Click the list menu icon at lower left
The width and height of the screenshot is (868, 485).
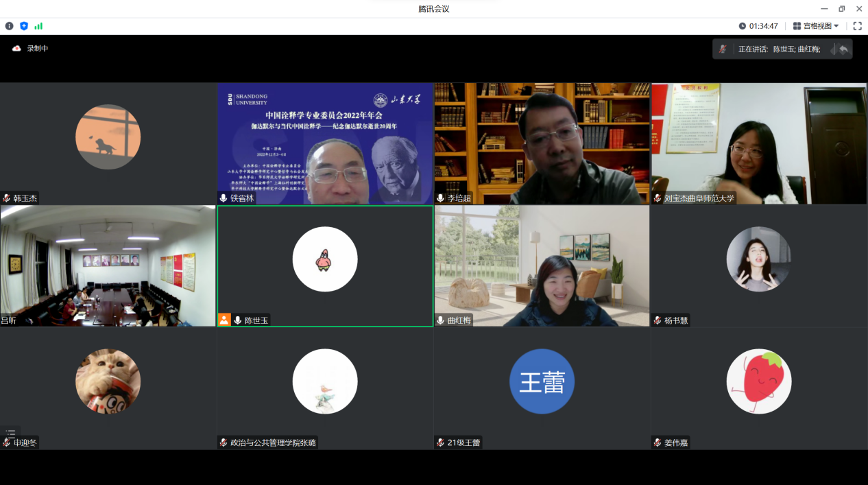click(10, 434)
